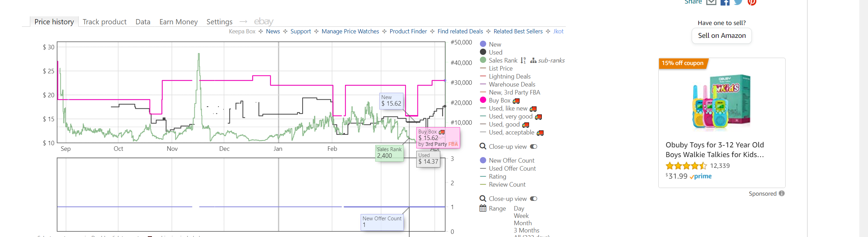Click the Sponsored label
The image size is (868, 237).
click(763, 194)
